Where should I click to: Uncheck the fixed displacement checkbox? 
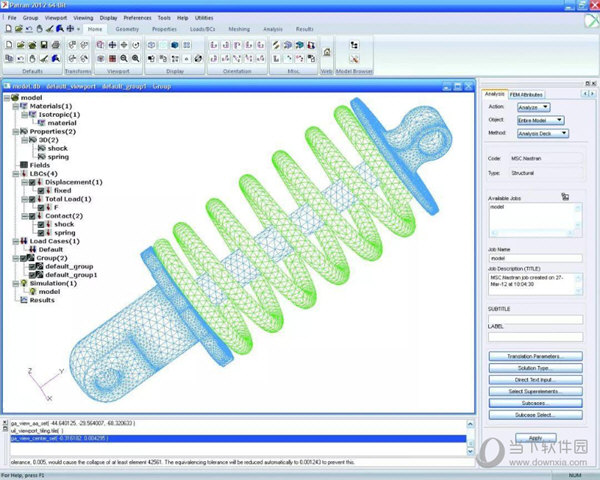tap(41, 191)
